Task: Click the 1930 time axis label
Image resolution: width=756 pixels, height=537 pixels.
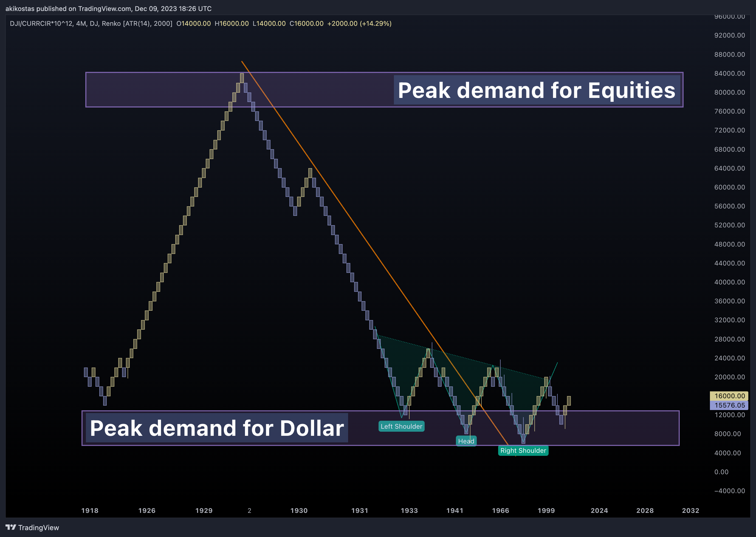Action: click(299, 511)
